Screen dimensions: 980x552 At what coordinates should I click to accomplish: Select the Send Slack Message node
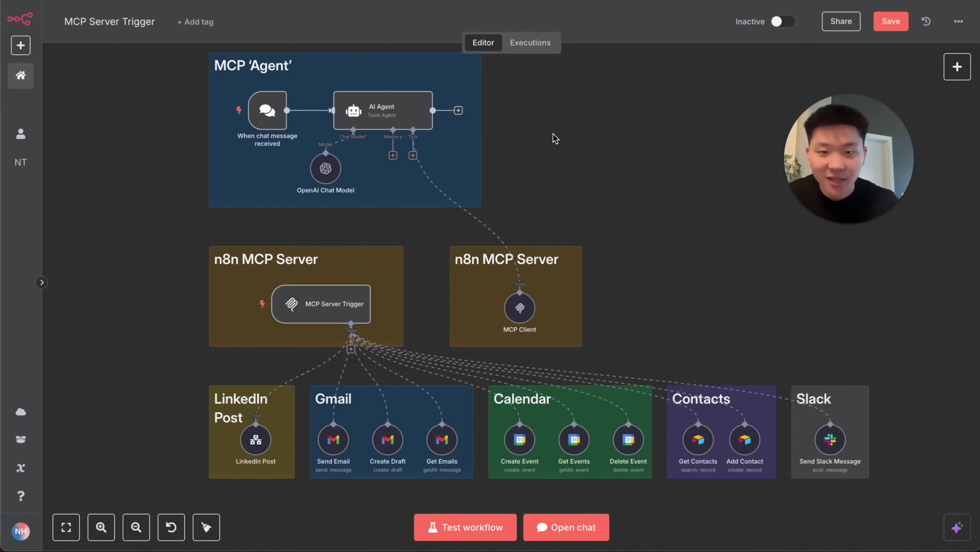(x=830, y=440)
